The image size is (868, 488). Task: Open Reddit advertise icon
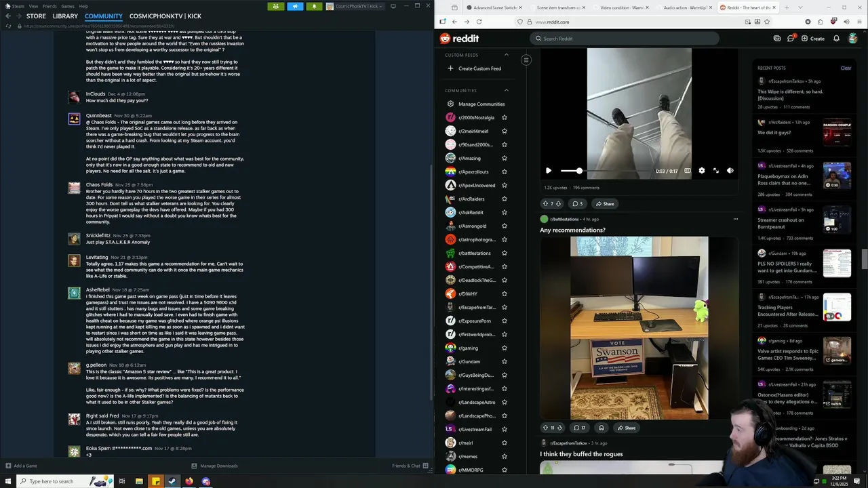tap(777, 39)
